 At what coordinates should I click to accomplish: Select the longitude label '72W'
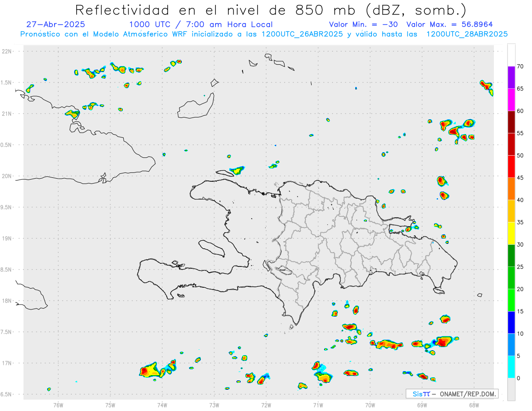point(266,405)
